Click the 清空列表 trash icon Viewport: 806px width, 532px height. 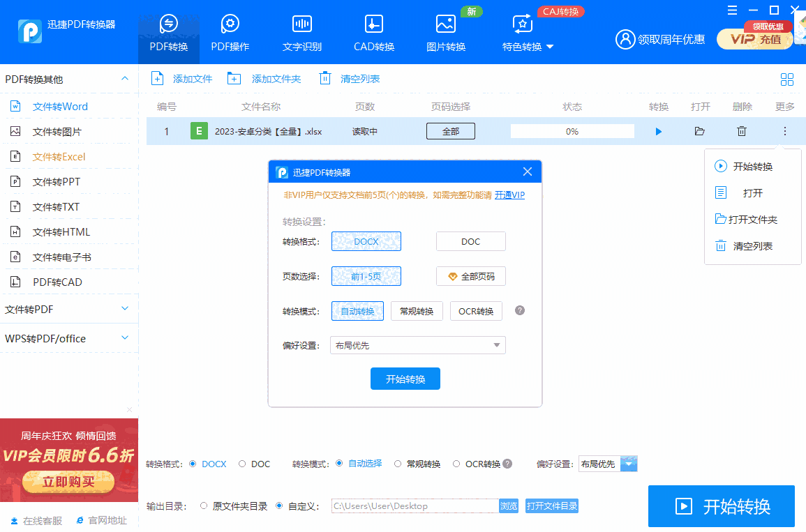324,78
